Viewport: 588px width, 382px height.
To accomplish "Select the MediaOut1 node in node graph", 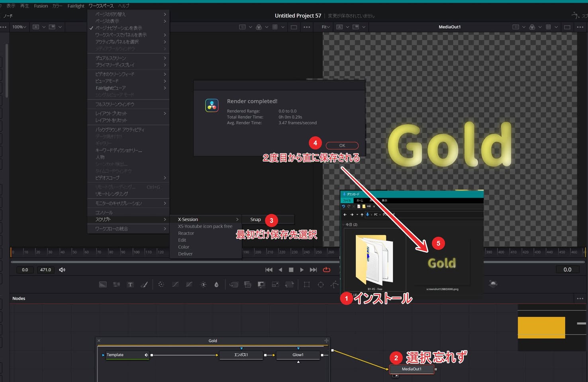I will pyautogui.click(x=412, y=369).
